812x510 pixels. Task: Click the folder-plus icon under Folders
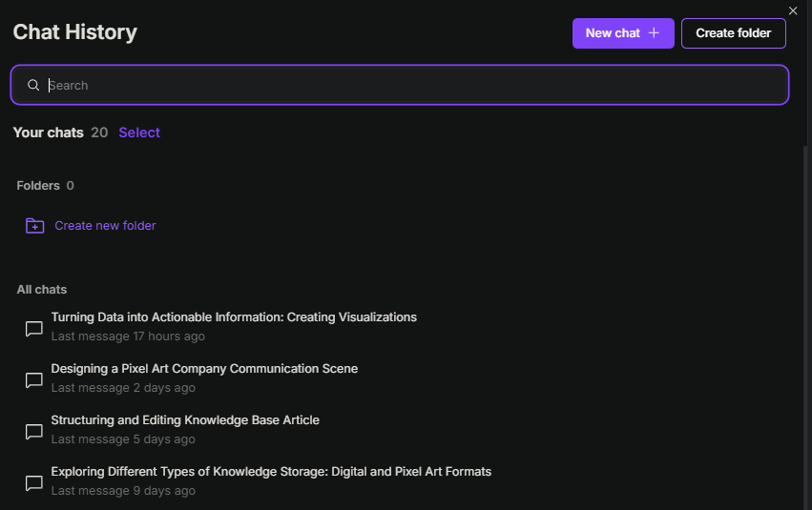pyautogui.click(x=34, y=226)
